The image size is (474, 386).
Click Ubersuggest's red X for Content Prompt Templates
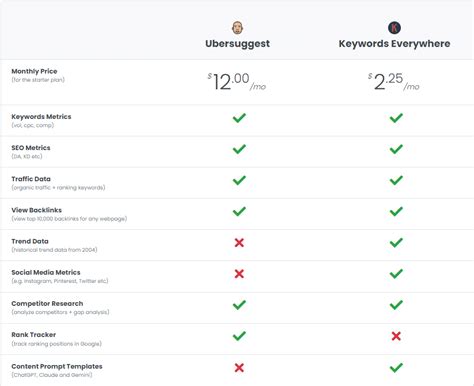click(239, 368)
